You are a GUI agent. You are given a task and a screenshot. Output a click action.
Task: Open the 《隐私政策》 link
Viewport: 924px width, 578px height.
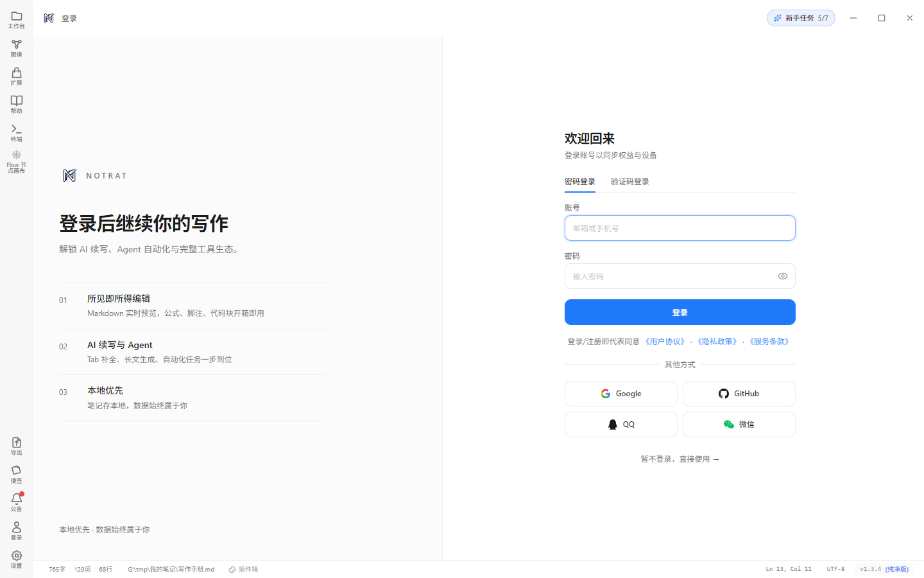[717, 342]
